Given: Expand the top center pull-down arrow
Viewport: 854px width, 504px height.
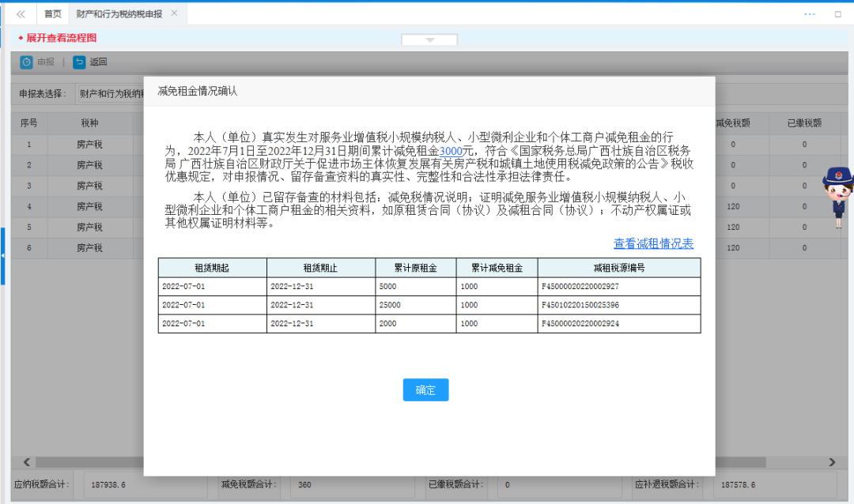Looking at the screenshot, I should coord(429,39).
